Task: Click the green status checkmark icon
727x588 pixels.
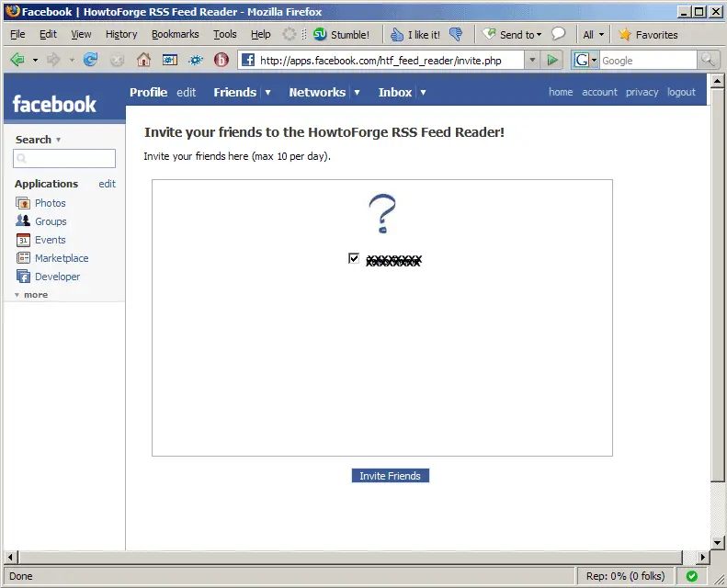Action: pyautogui.click(x=692, y=576)
